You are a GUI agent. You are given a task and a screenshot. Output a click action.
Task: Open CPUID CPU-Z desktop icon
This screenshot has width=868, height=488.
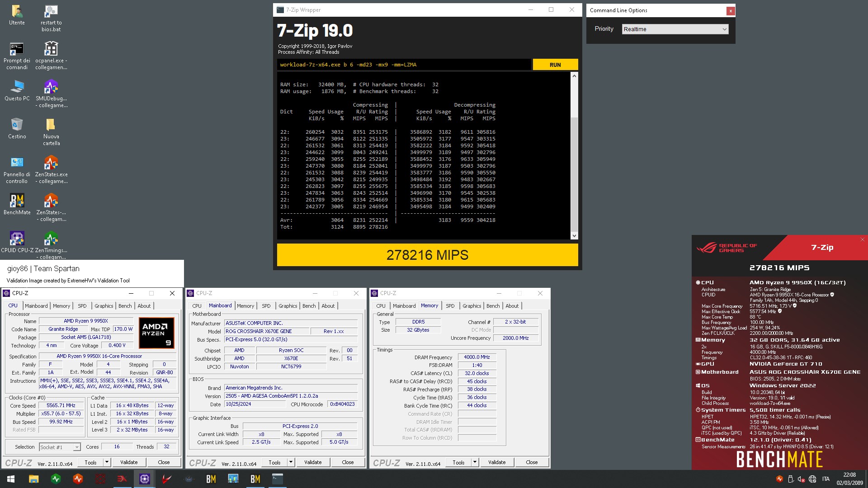[17, 242]
